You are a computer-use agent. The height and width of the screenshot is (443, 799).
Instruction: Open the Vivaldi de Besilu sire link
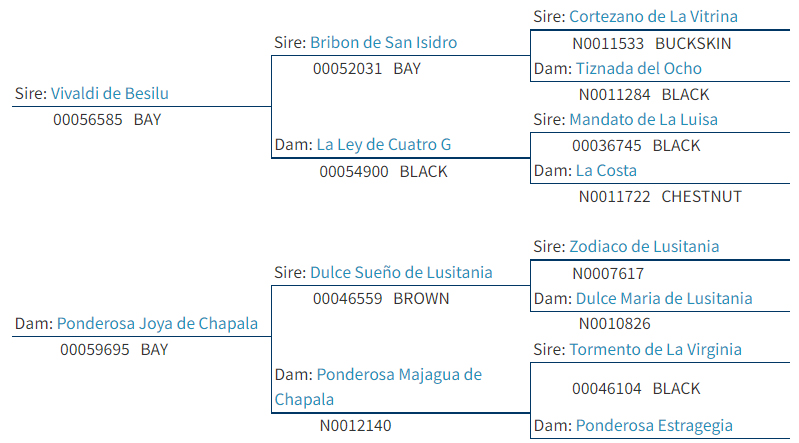click(x=110, y=94)
